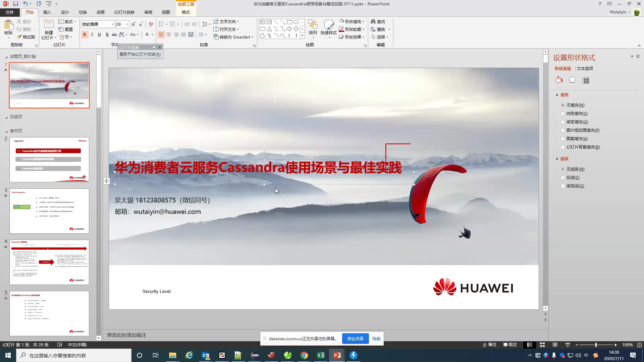Switch to the 插入 ribbon tab
Screen dimensions: 644x362
tap(47, 12)
